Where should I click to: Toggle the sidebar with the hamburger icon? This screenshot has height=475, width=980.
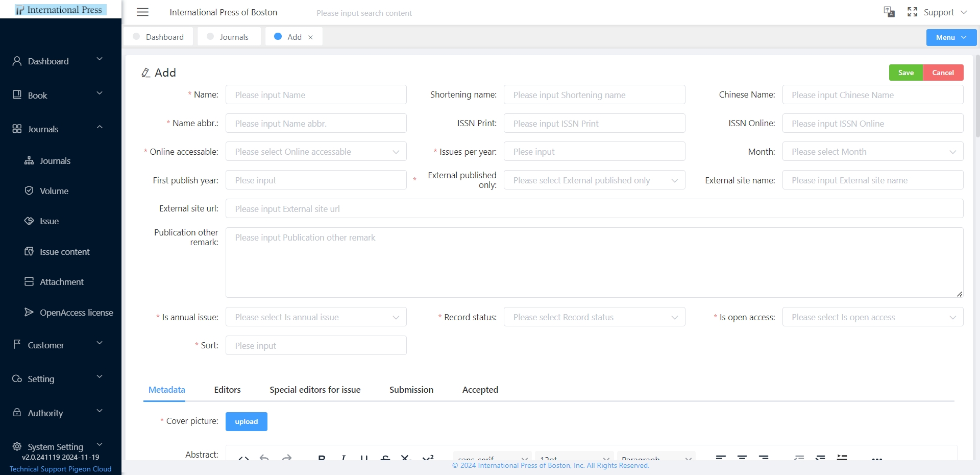pyautogui.click(x=142, y=12)
